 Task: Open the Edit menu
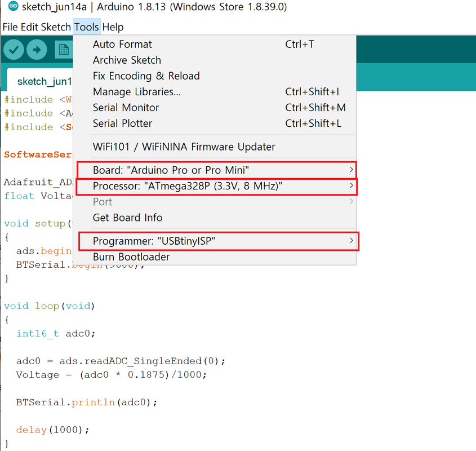29,27
